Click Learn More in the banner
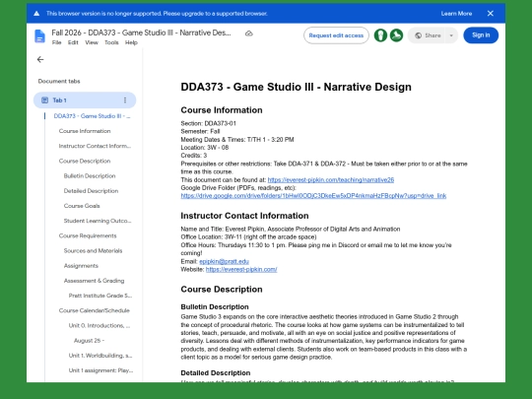 click(x=456, y=14)
